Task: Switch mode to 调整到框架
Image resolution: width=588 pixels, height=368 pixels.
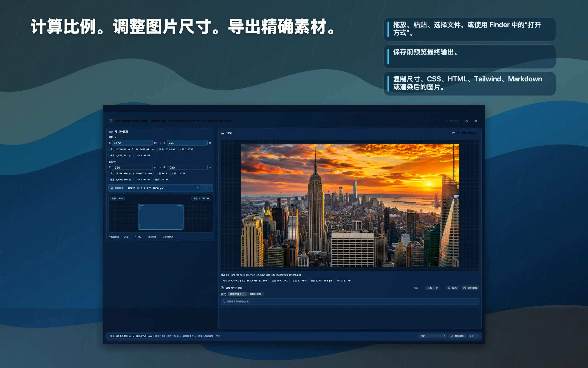Action: click(x=255, y=294)
